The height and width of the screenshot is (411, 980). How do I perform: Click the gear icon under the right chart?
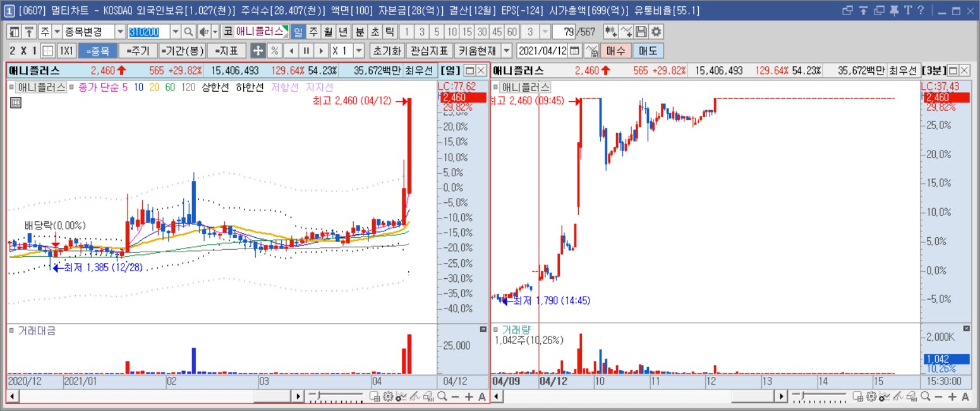pos(872,396)
